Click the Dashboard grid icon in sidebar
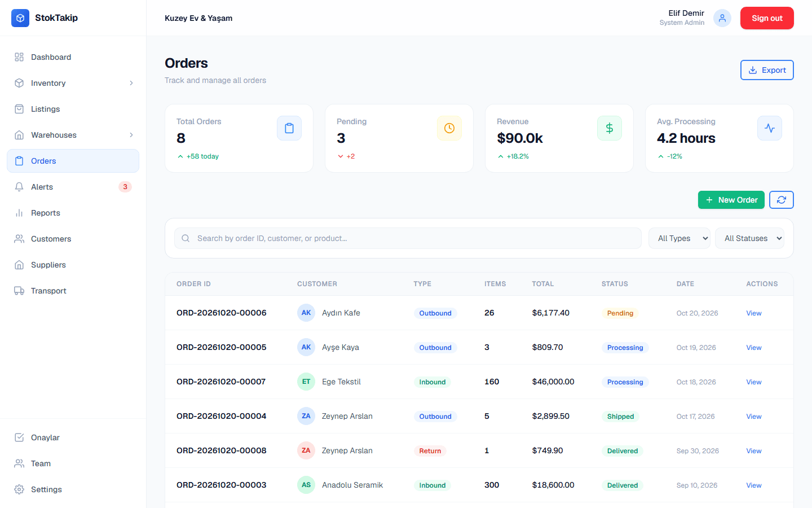This screenshot has width=812, height=508. pos(19,57)
